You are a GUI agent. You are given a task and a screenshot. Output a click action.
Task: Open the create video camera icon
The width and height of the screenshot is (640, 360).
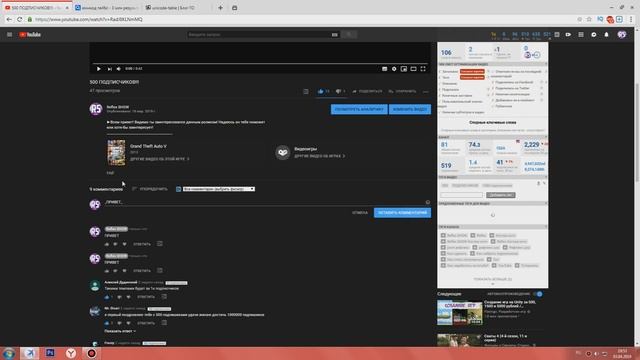tap(568, 35)
